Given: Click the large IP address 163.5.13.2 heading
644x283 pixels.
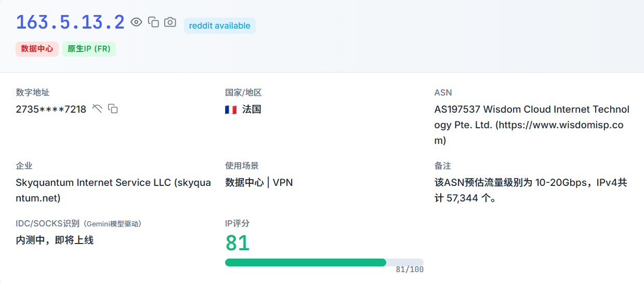Looking at the screenshot, I should [x=70, y=22].
